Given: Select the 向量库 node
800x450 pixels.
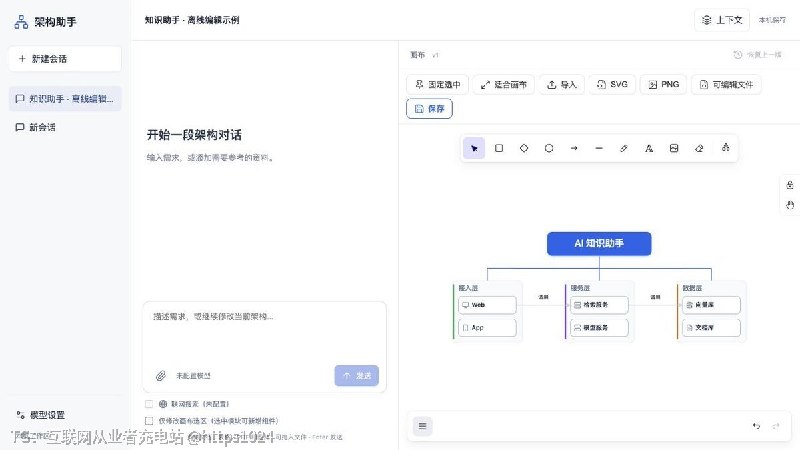Looking at the screenshot, I should tap(711, 305).
